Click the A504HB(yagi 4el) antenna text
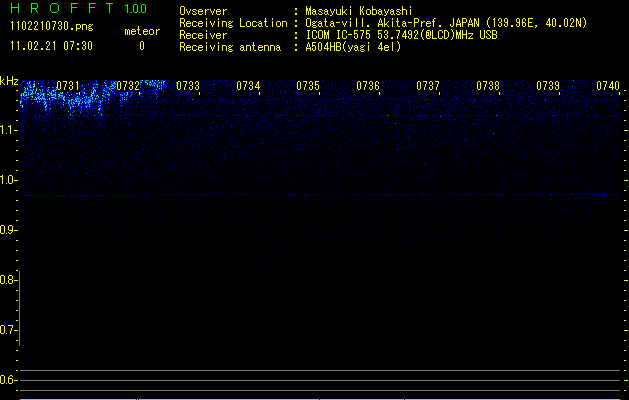The width and height of the screenshot is (629, 400). pos(353,47)
